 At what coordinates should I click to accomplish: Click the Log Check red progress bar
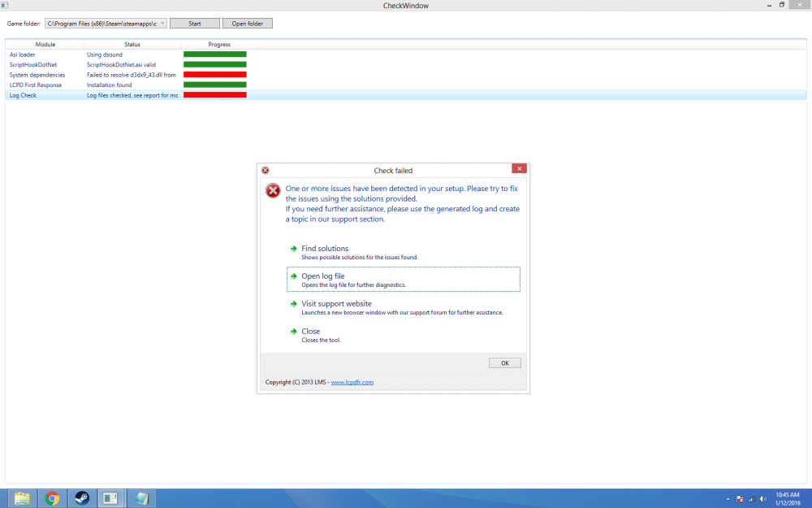click(215, 95)
